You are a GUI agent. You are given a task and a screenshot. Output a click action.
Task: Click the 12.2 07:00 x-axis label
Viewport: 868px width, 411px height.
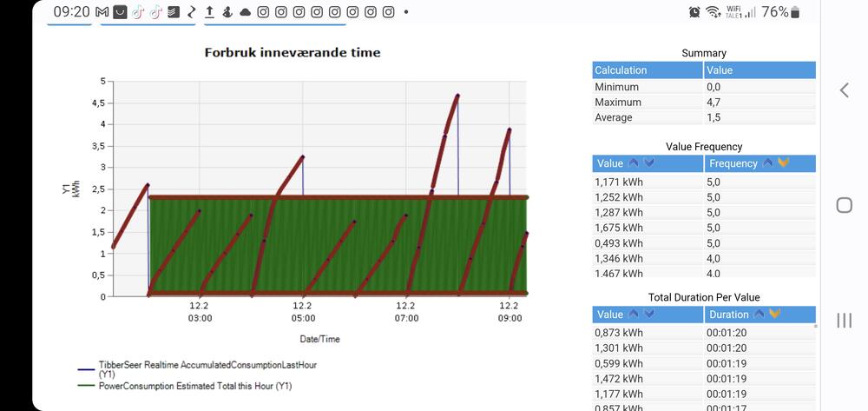pos(405,311)
